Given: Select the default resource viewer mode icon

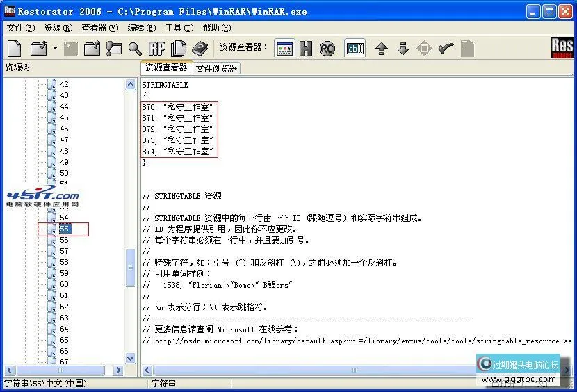Looking at the screenshot, I should [284, 48].
